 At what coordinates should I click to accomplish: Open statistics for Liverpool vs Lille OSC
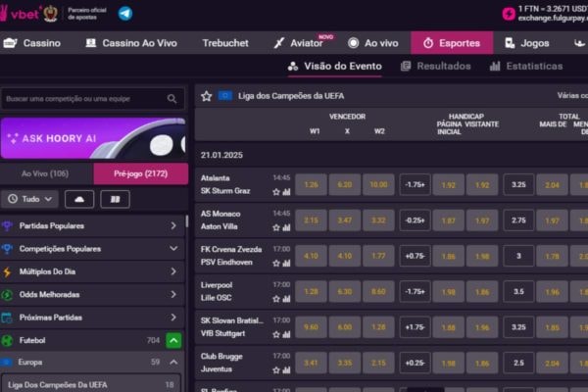coord(286,299)
